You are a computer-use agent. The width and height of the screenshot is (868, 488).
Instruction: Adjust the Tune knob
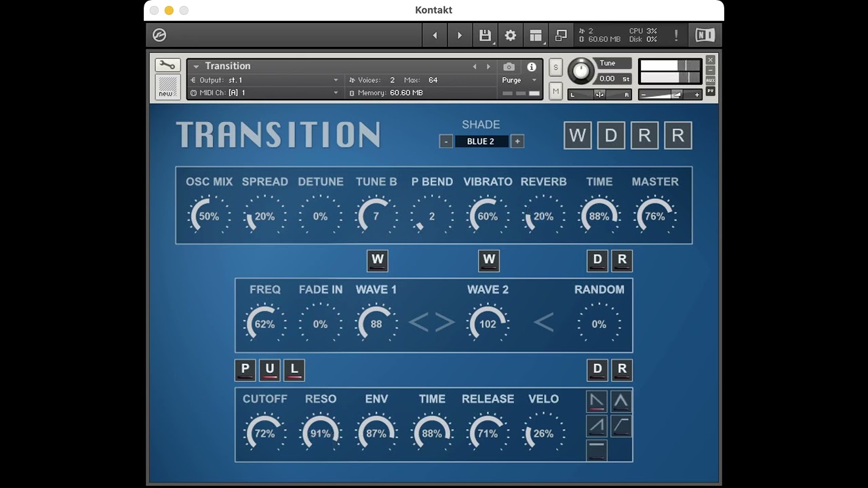click(x=580, y=71)
